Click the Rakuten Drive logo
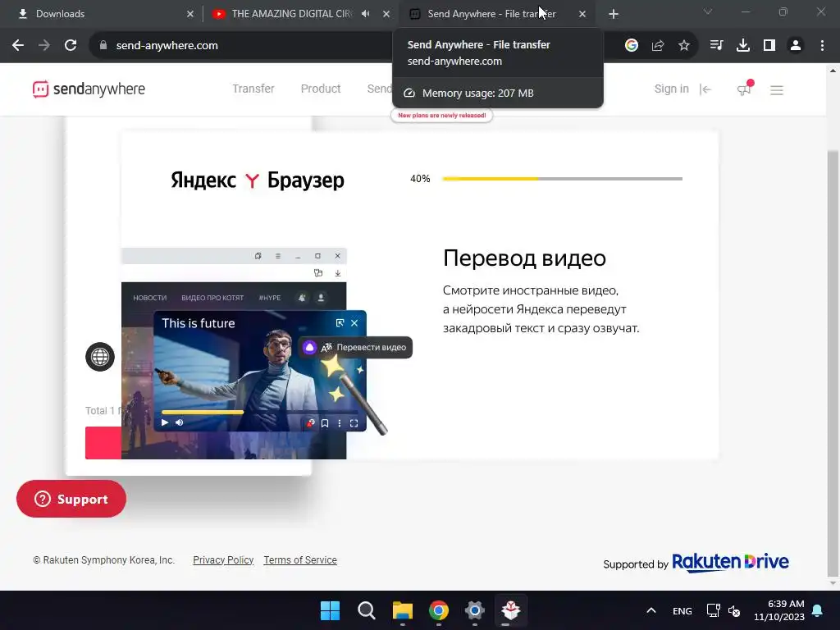 coord(730,563)
